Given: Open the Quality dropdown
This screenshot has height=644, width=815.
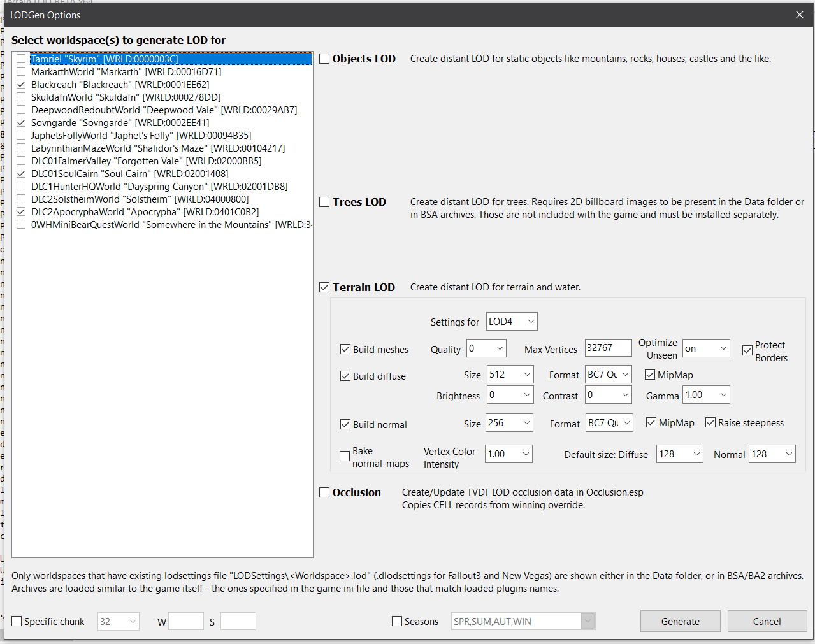Looking at the screenshot, I should coord(486,348).
